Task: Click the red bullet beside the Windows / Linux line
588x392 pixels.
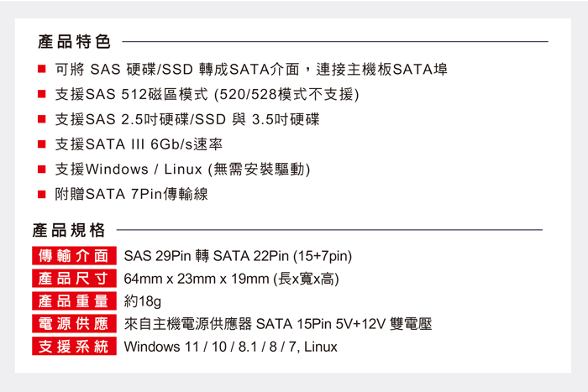Action: point(40,170)
